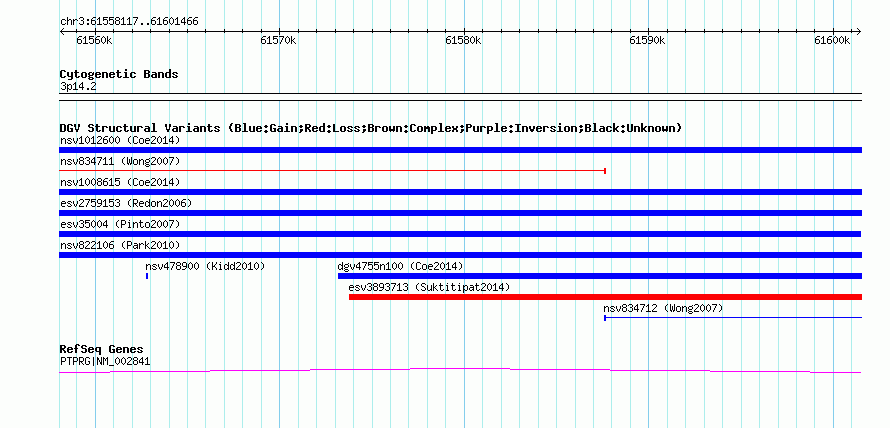Click the RefSeq Genes track title
The width and height of the screenshot is (890, 428).
101,349
